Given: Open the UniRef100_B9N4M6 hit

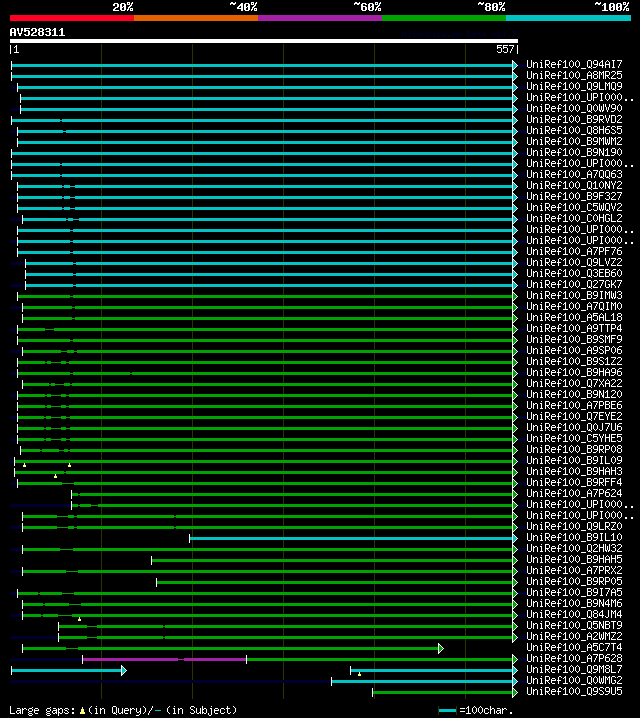Looking at the screenshot, I should tap(574, 603).
